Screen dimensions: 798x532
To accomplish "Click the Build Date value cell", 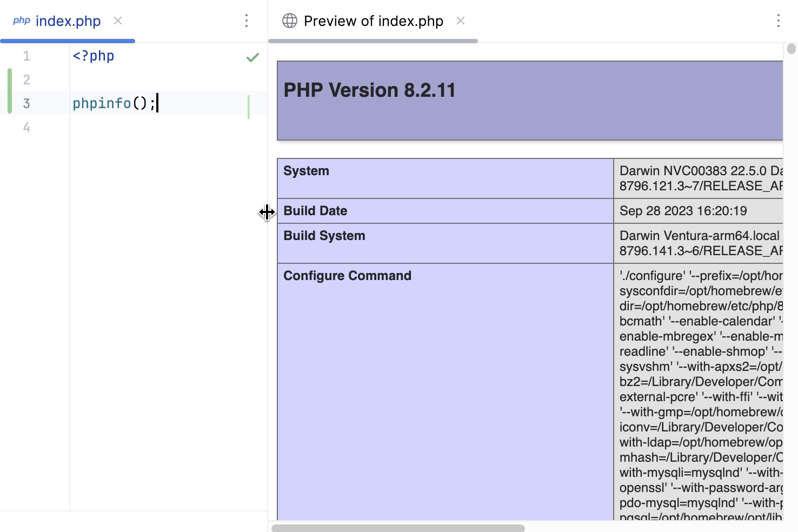I will (683, 211).
